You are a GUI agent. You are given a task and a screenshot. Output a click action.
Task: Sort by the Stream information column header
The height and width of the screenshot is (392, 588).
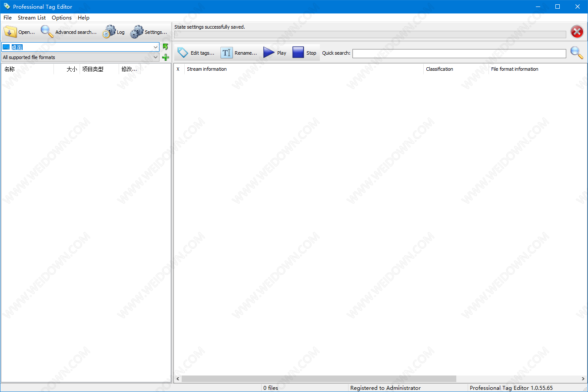click(207, 69)
